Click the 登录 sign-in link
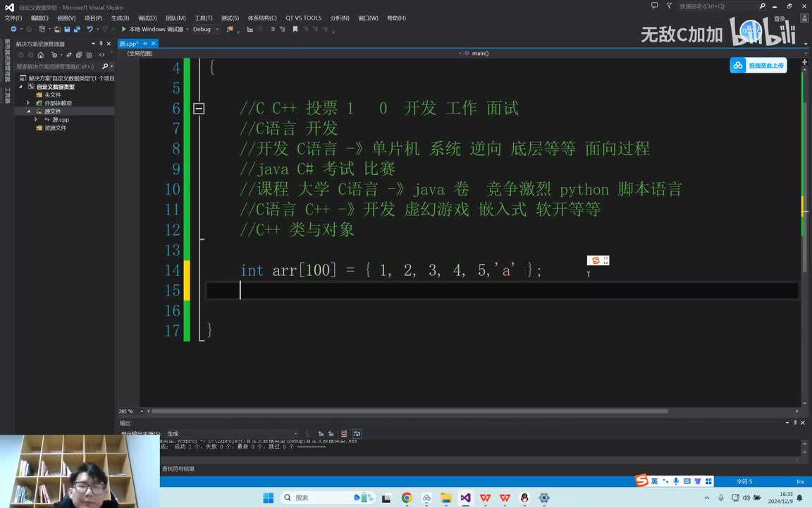Image resolution: width=812 pixels, height=508 pixels. click(780, 18)
